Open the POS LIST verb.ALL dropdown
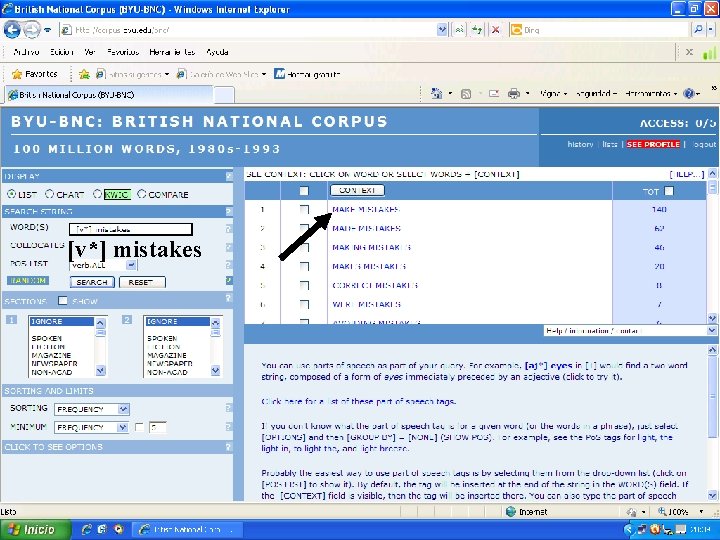The width and height of the screenshot is (720, 540). point(131,265)
